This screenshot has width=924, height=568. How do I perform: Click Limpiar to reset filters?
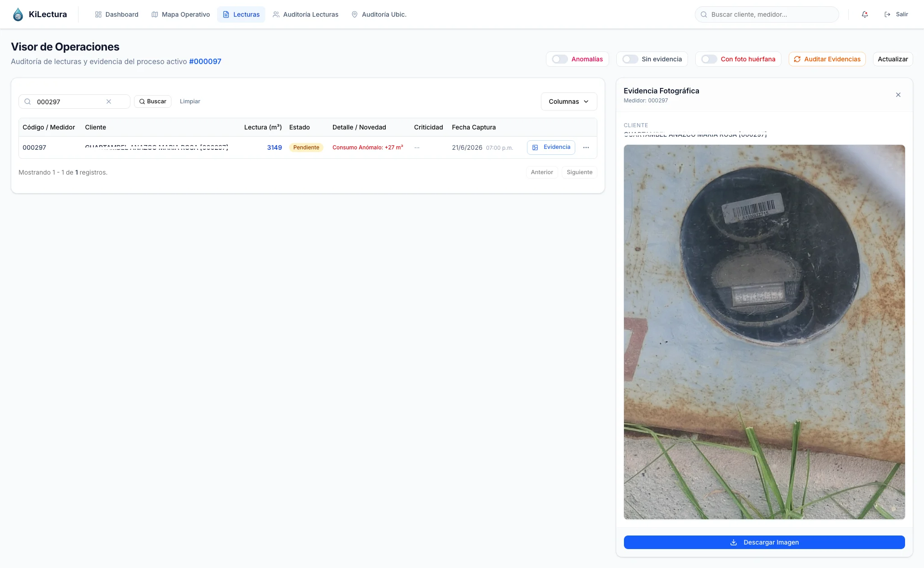190,102
